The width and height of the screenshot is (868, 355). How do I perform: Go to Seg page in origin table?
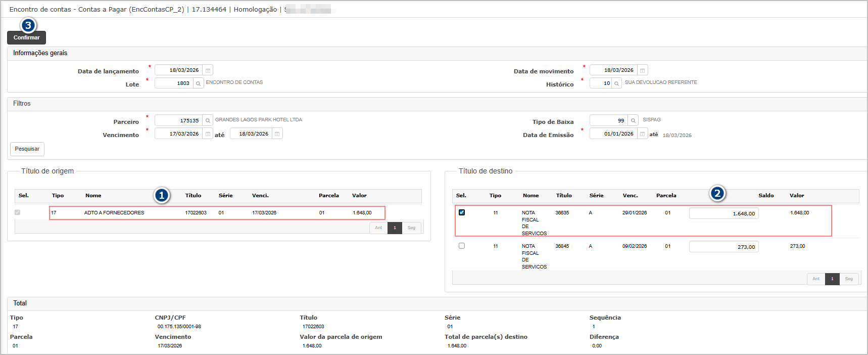411,228
